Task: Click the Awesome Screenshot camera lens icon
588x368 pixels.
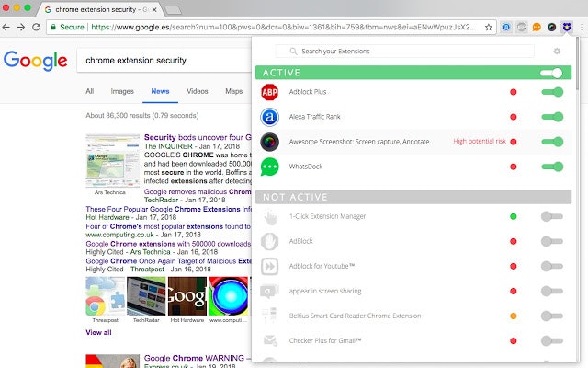Action: [x=269, y=142]
